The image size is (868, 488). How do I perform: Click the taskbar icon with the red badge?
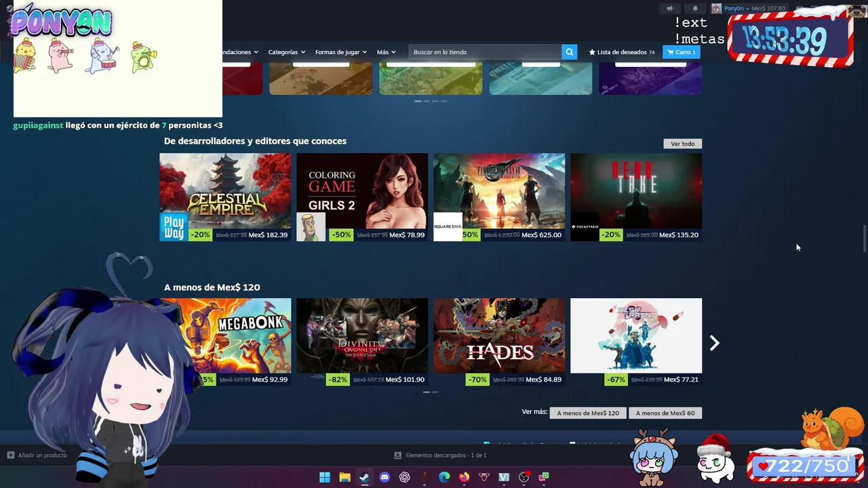524,477
